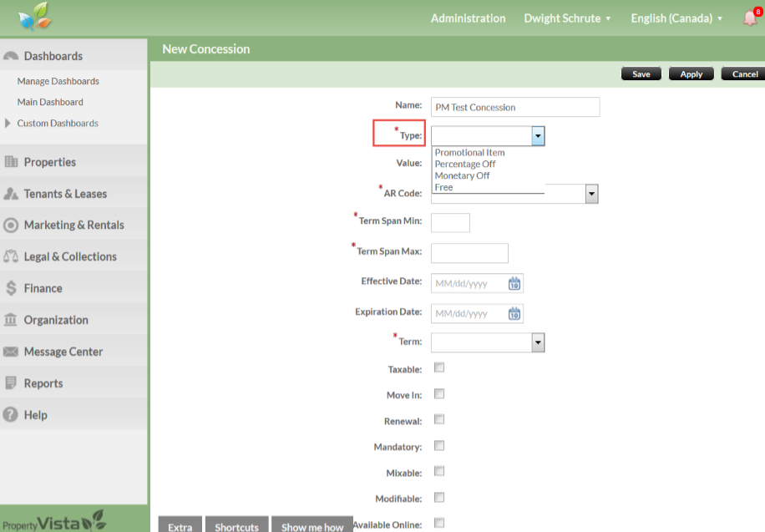The height and width of the screenshot is (532, 765).
Task: Open the Expiration Date calendar picker
Action: tap(514, 314)
